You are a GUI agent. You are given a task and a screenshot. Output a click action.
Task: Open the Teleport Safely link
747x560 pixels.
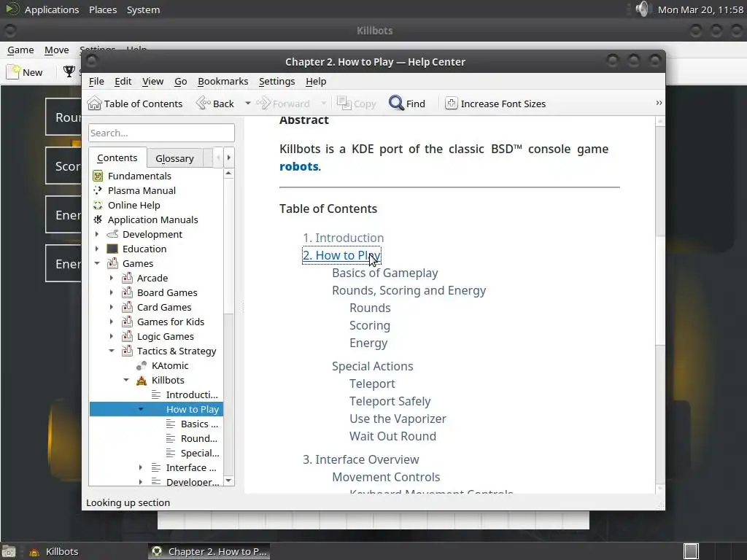click(390, 402)
